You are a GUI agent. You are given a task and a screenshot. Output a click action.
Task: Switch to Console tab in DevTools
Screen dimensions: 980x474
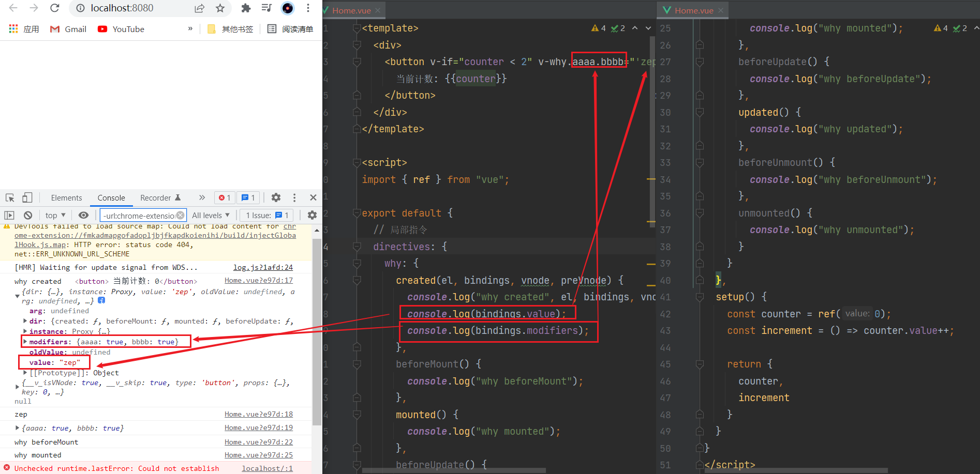click(111, 197)
